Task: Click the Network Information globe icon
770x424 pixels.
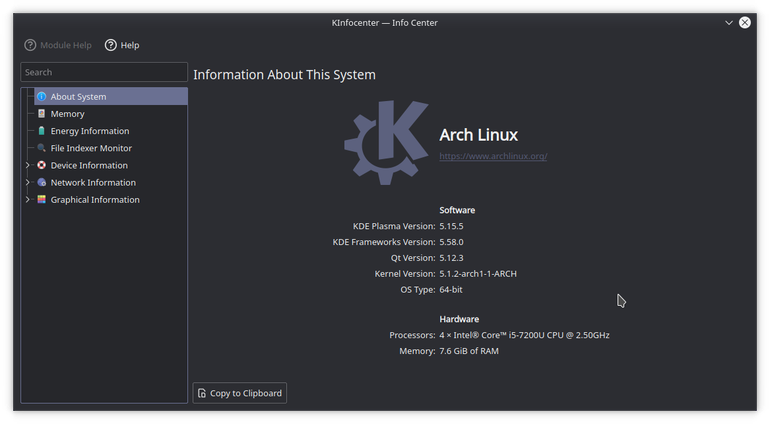Action: click(42, 182)
